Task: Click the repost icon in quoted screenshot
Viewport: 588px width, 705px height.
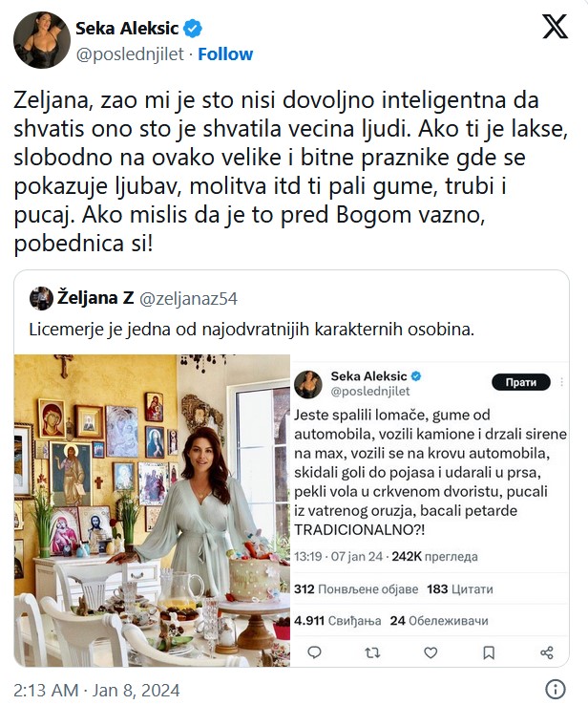Action: point(373,652)
